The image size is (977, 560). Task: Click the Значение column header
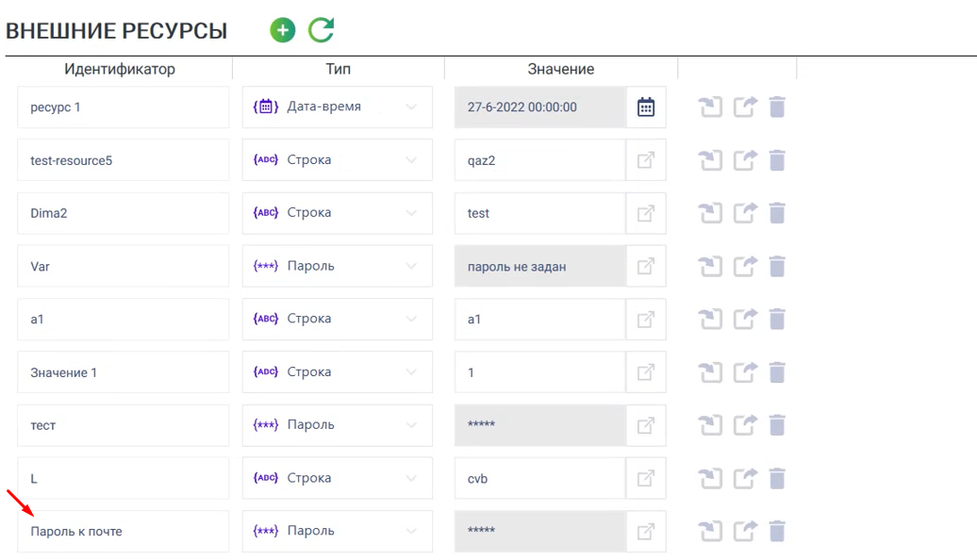click(561, 69)
